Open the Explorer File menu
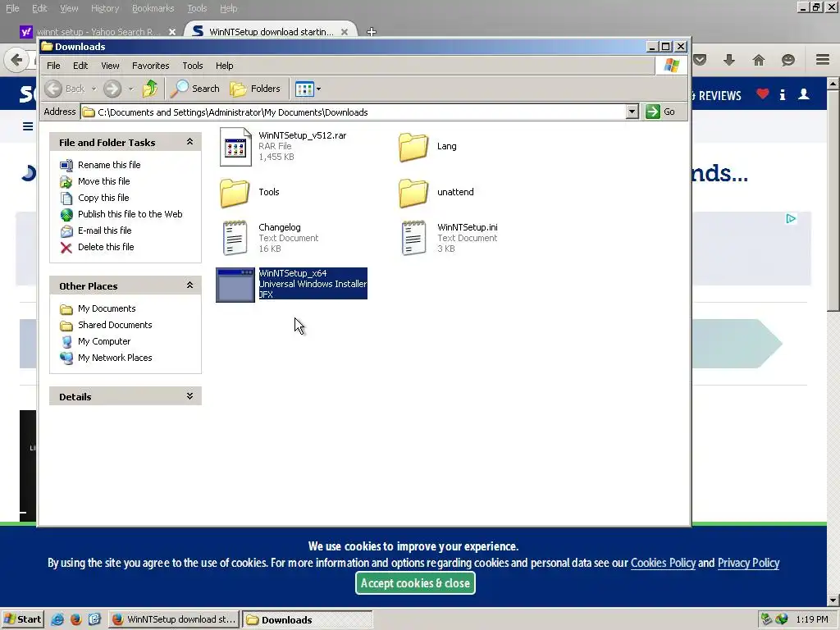 click(53, 66)
